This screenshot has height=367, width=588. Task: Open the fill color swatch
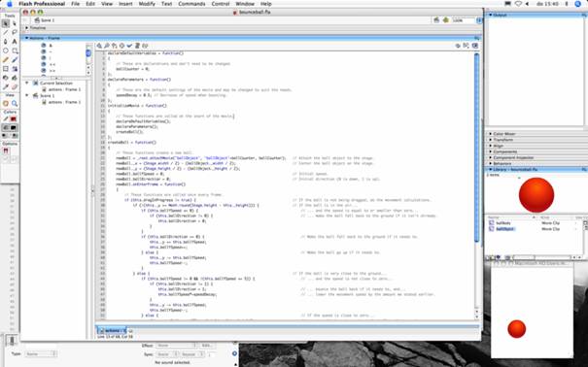[x=14, y=128]
